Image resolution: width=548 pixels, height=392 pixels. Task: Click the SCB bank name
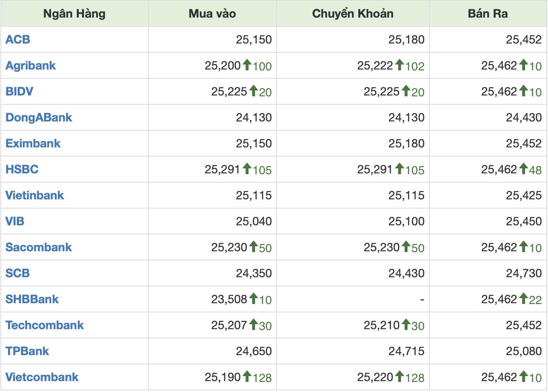[x=18, y=273]
